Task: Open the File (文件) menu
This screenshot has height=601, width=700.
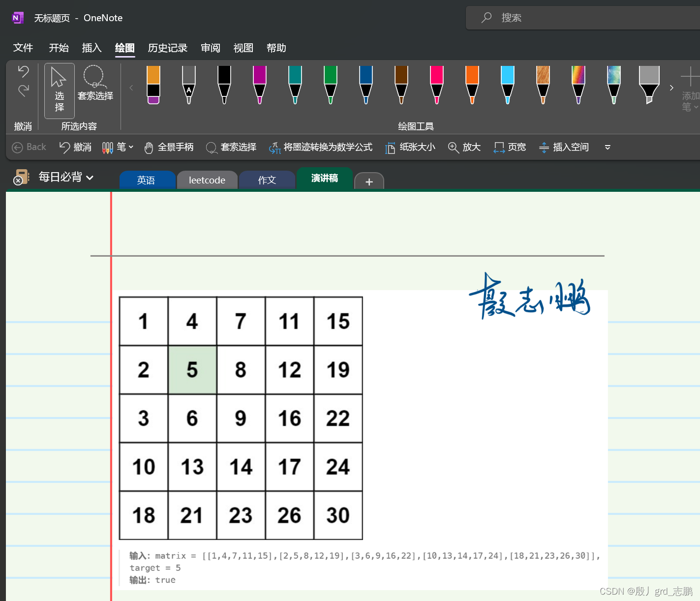Action: point(23,48)
